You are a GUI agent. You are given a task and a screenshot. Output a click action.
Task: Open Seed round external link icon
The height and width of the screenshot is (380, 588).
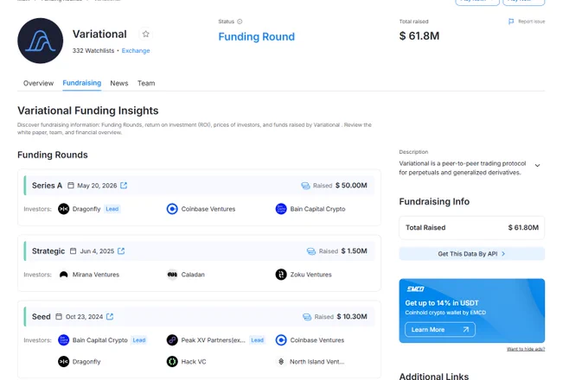tap(110, 316)
